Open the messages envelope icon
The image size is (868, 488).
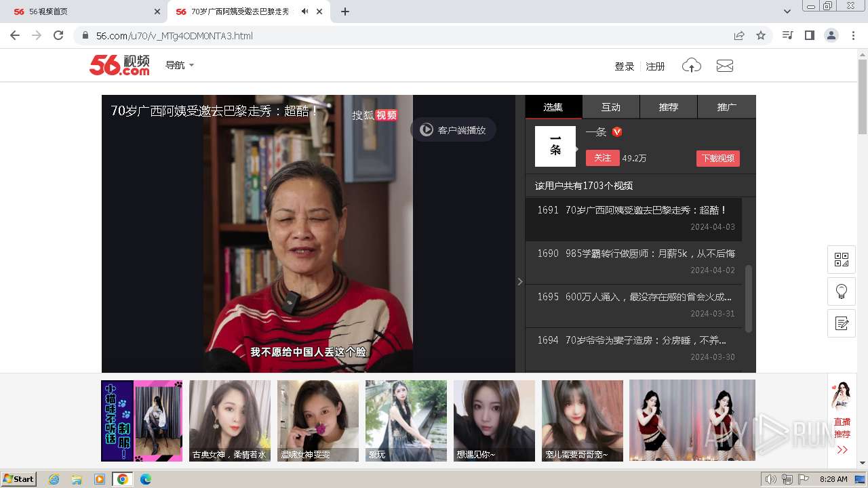725,66
